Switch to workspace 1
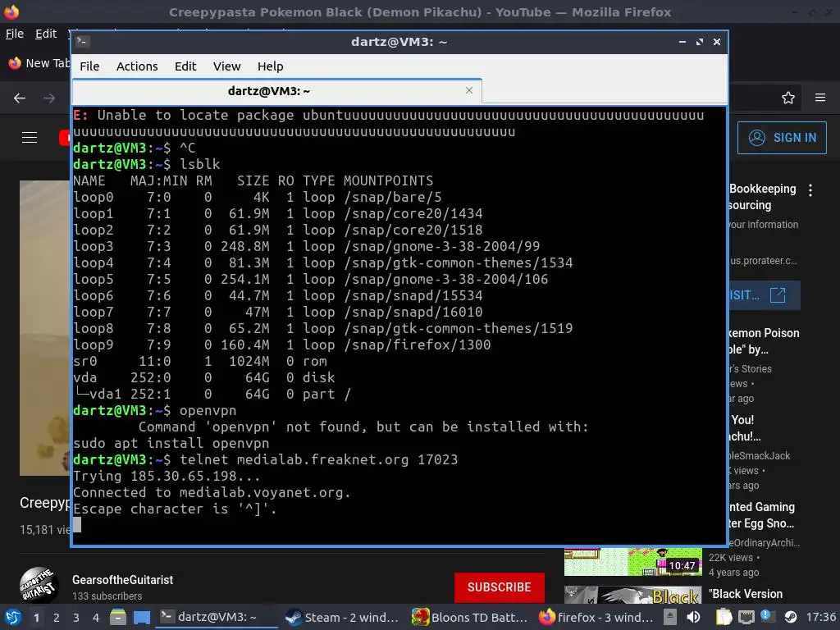The width and height of the screenshot is (840, 630). pos(36,618)
